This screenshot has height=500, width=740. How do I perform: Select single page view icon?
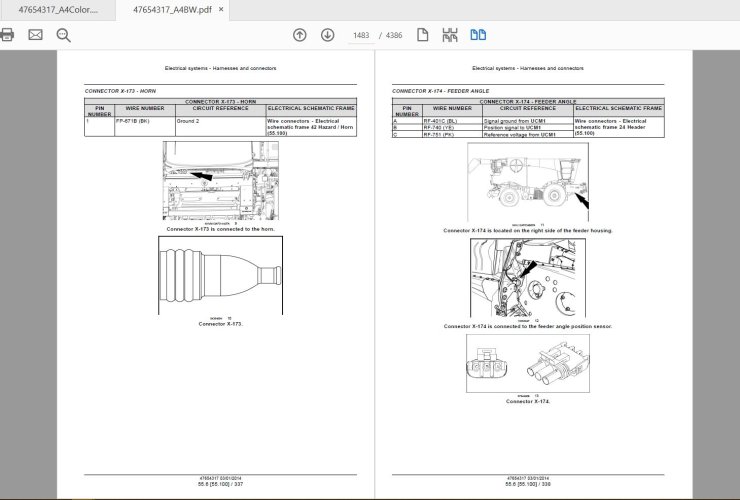pyautogui.click(x=422, y=35)
